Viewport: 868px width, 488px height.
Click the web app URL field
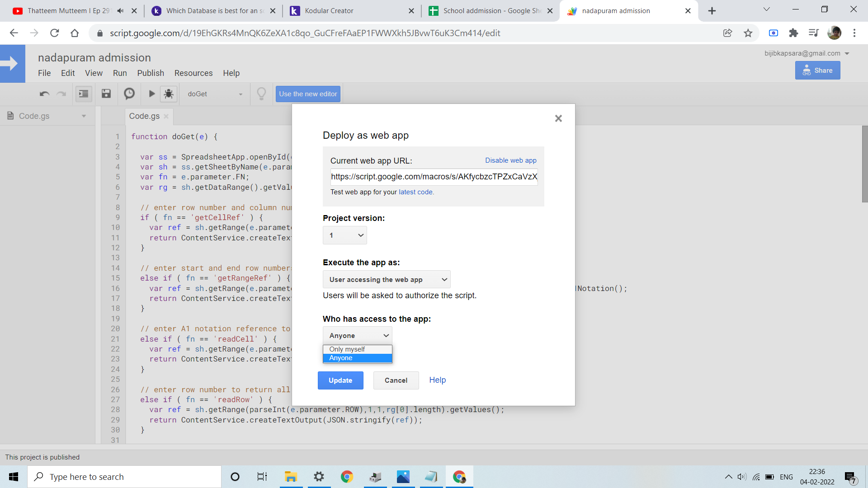(x=434, y=177)
